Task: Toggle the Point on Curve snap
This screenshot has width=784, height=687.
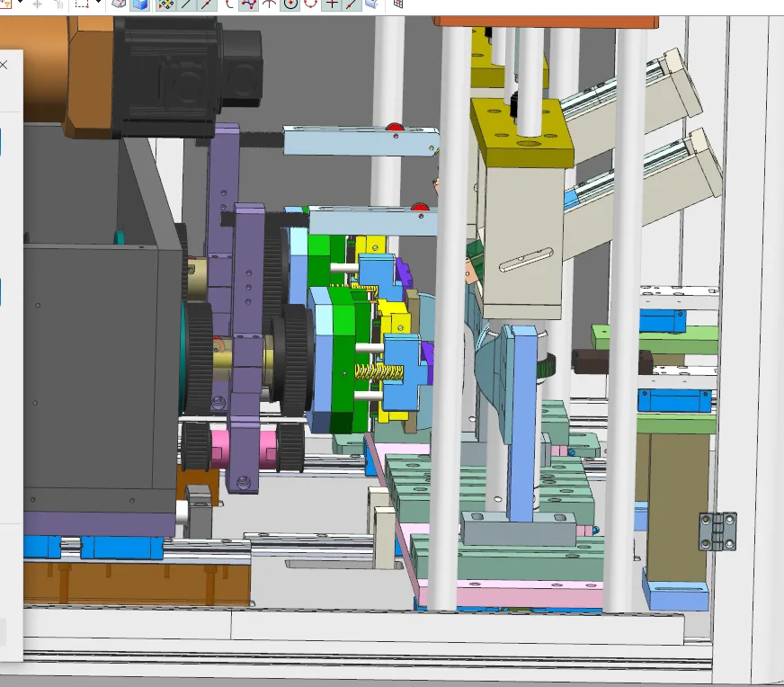Action: tap(352, 4)
